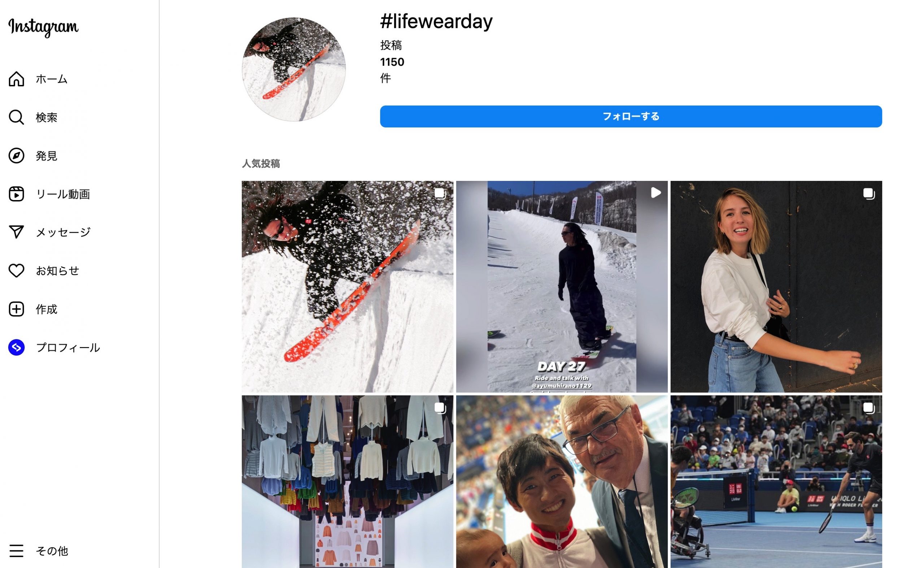Click the プロフィール menu label
This screenshot has height=568, width=924.
68,347
